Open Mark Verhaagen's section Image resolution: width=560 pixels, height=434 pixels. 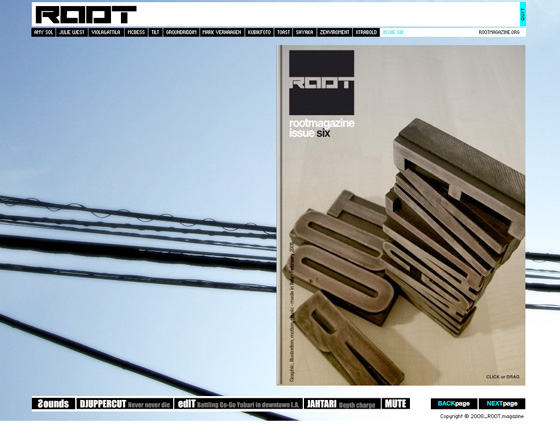click(222, 32)
